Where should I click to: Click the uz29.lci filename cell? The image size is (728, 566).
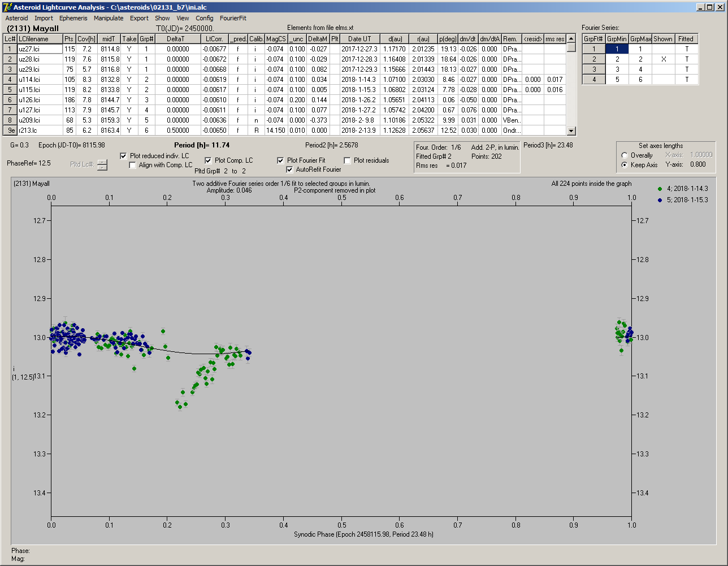pos(40,69)
